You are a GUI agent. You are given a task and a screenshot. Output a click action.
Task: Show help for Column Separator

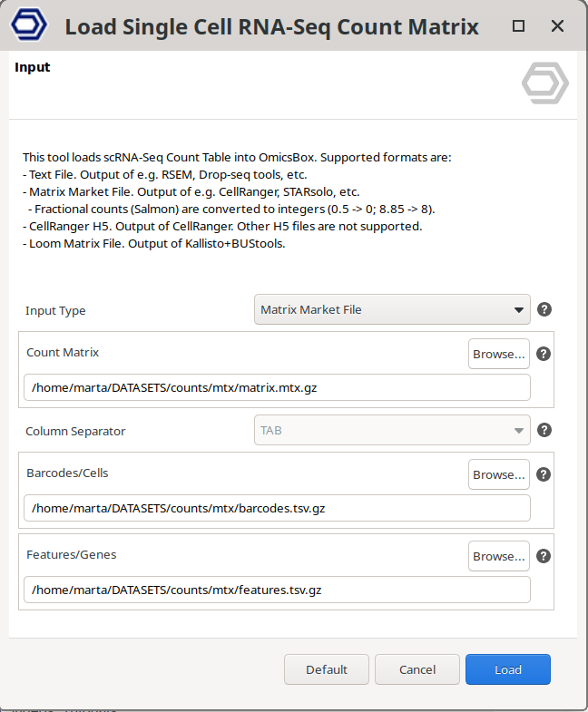[x=544, y=430]
